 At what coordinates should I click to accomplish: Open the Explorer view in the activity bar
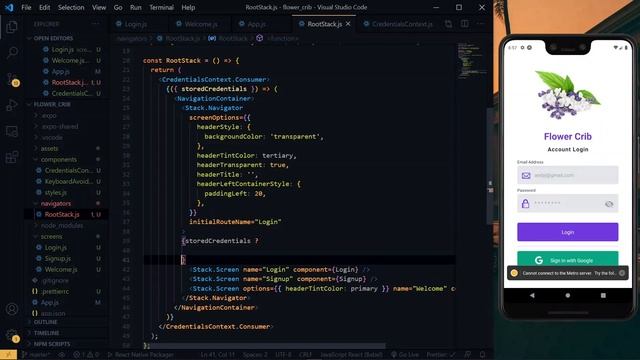[12, 27]
